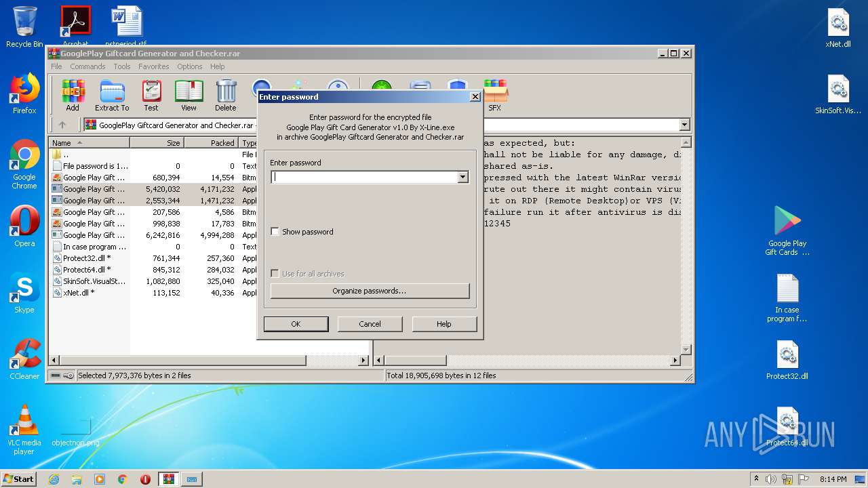Open the Favorites menu
The image size is (868, 488).
[154, 66]
